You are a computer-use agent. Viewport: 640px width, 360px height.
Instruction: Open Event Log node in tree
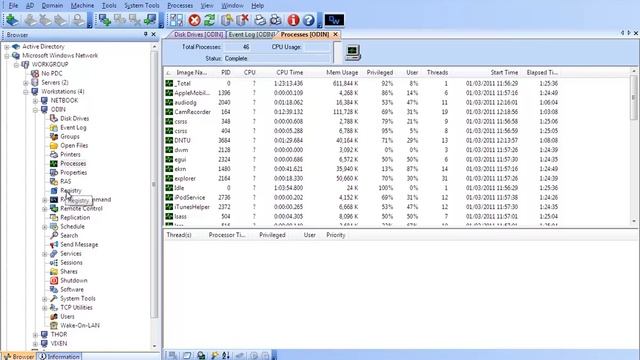pos(73,127)
